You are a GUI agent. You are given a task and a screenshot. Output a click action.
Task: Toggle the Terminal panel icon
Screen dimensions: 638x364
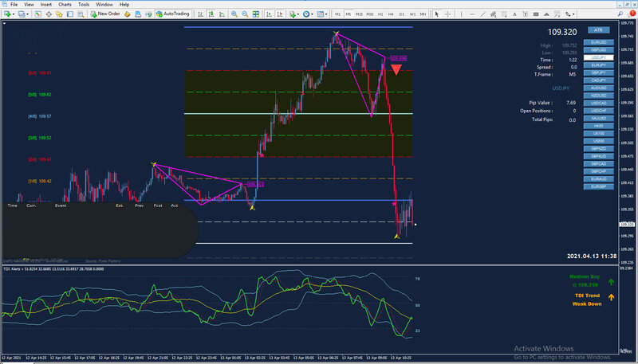coord(70,14)
